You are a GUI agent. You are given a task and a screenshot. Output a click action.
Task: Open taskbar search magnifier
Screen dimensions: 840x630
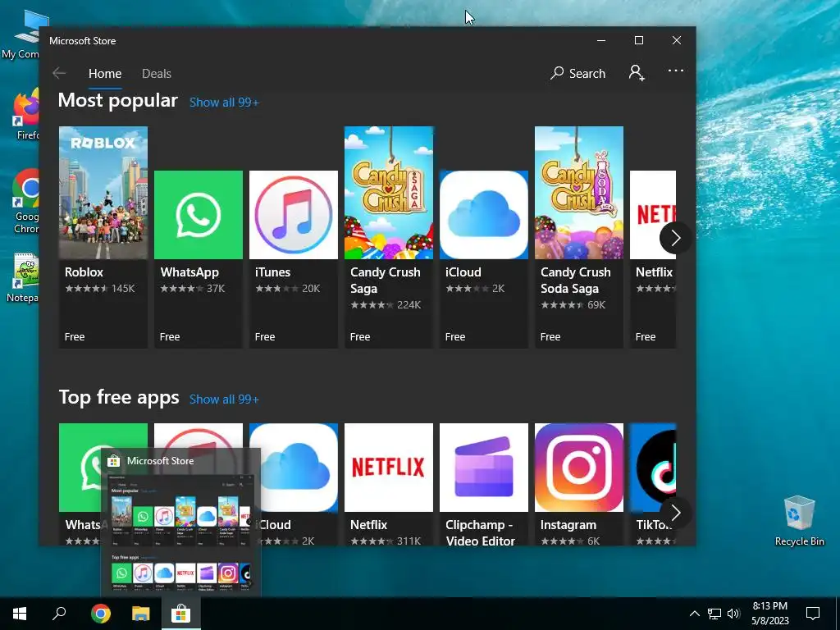(x=59, y=614)
